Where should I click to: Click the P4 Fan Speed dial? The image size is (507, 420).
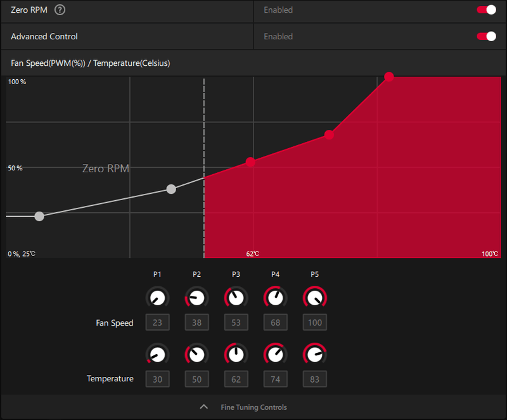coord(276,298)
